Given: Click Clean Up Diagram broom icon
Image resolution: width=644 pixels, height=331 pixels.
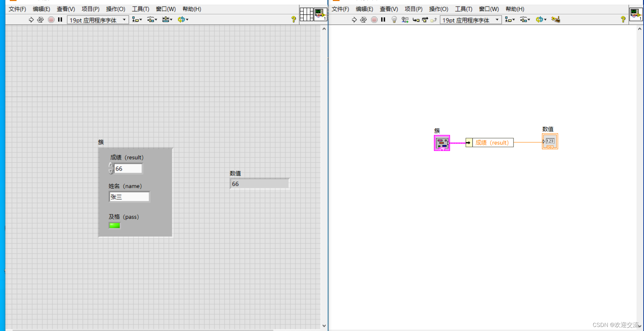Looking at the screenshot, I should pyautogui.click(x=556, y=20).
